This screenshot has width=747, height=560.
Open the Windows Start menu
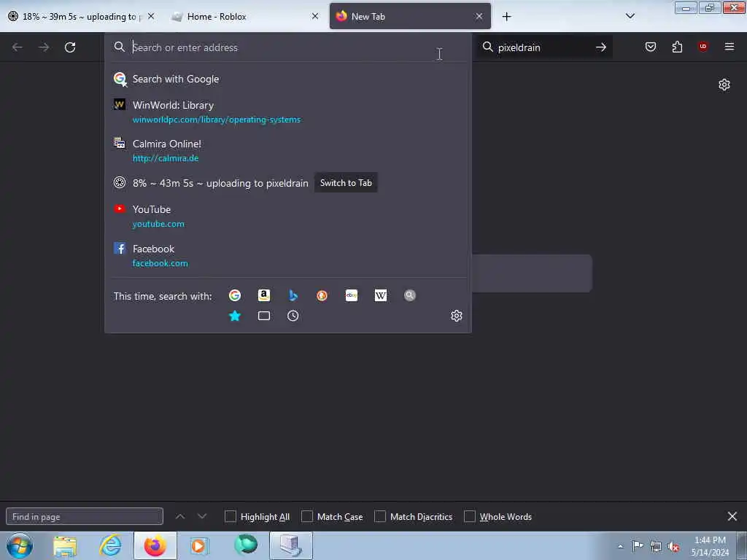coord(20,545)
